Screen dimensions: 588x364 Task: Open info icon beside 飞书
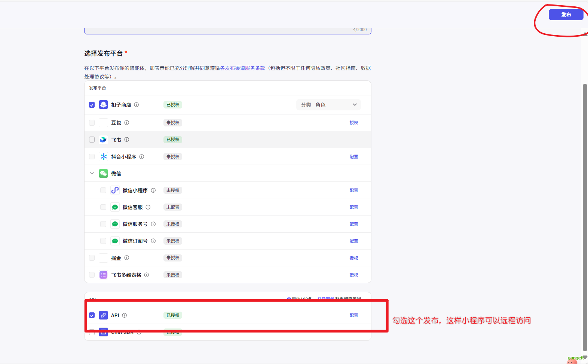pyautogui.click(x=127, y=140)
